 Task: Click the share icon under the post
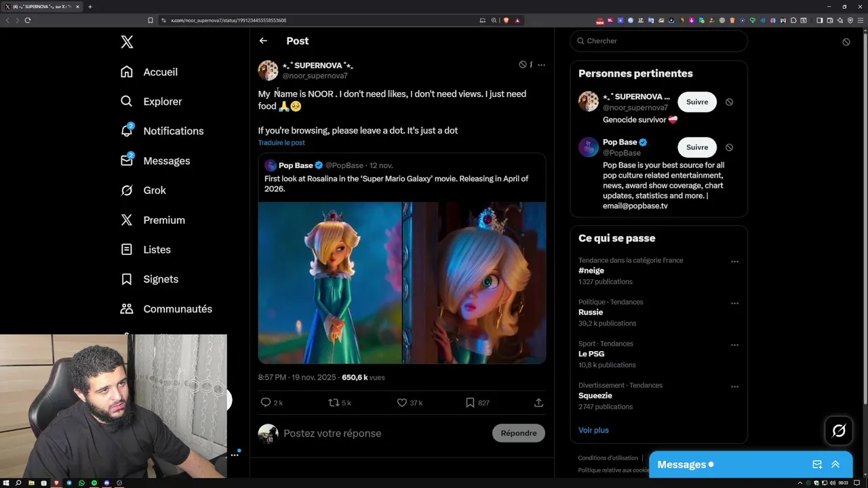[x=538, y=403]
